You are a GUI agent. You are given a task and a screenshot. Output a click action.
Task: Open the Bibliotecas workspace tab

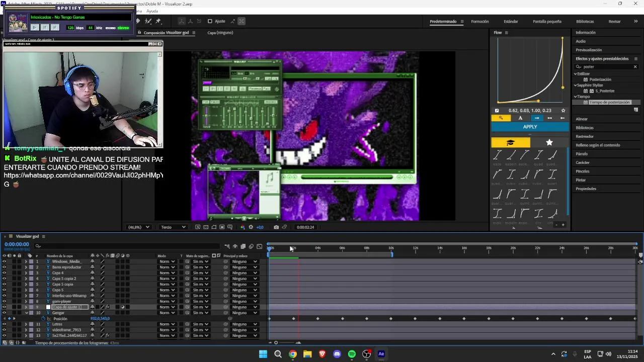(585, 22)
